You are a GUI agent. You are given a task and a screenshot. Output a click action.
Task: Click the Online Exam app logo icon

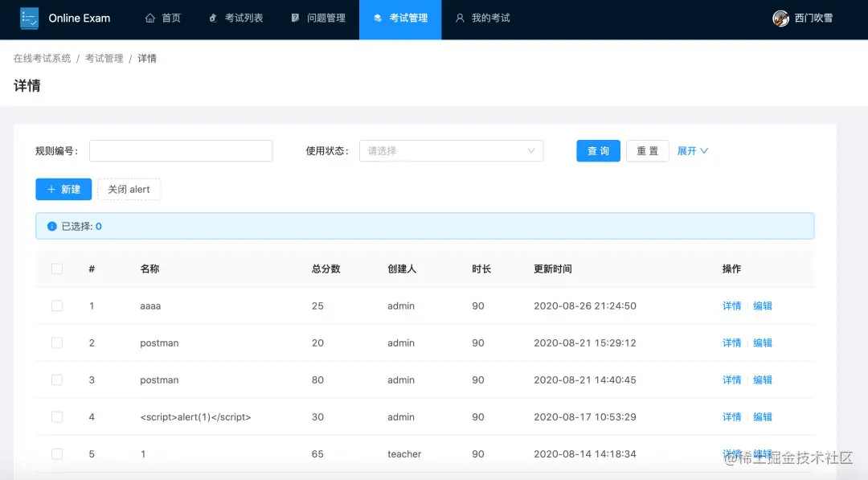tap(31, 18)
